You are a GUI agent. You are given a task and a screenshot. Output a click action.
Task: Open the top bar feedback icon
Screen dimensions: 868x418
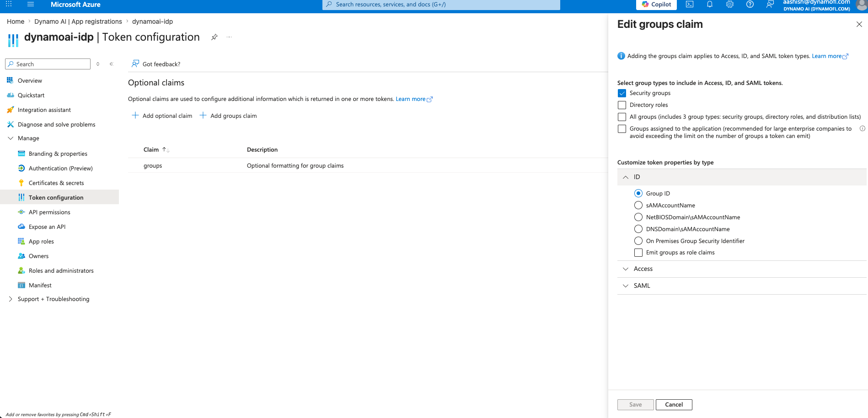pyautogui.click(x=770, y=5)
